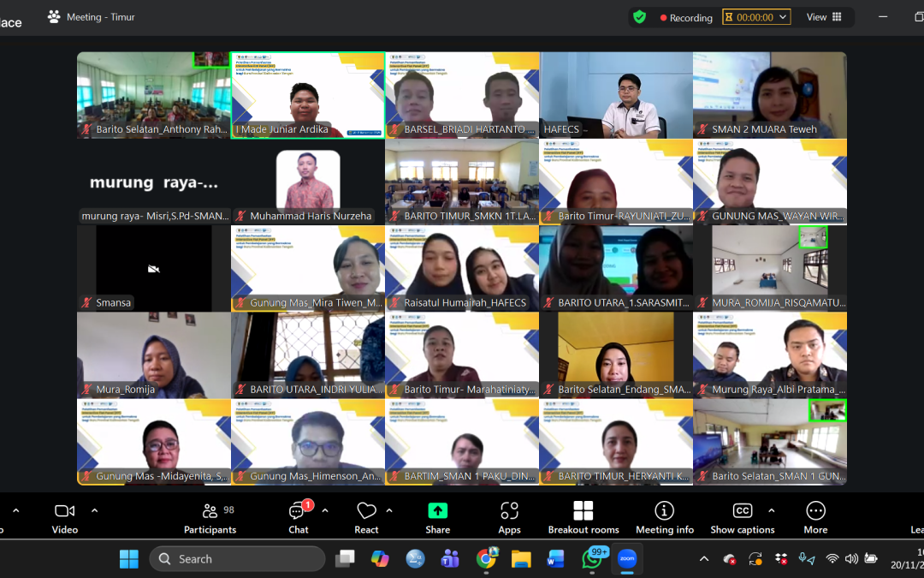This screenshot has width=924, height=578.
Task: Open the View layout menu
Action: (x=824, y=17)
